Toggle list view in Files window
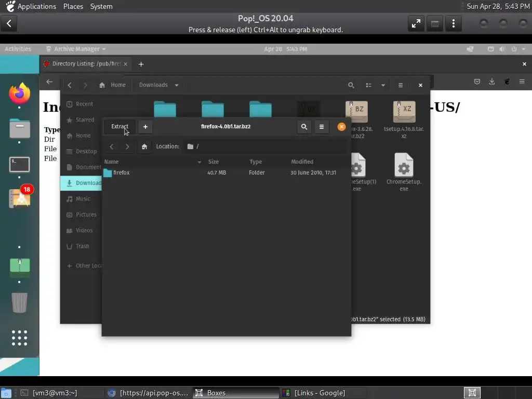 click(x=369, y=85)
